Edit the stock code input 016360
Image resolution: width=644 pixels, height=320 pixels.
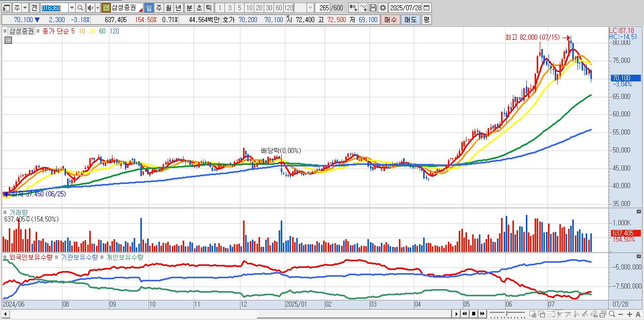(54, 8)
